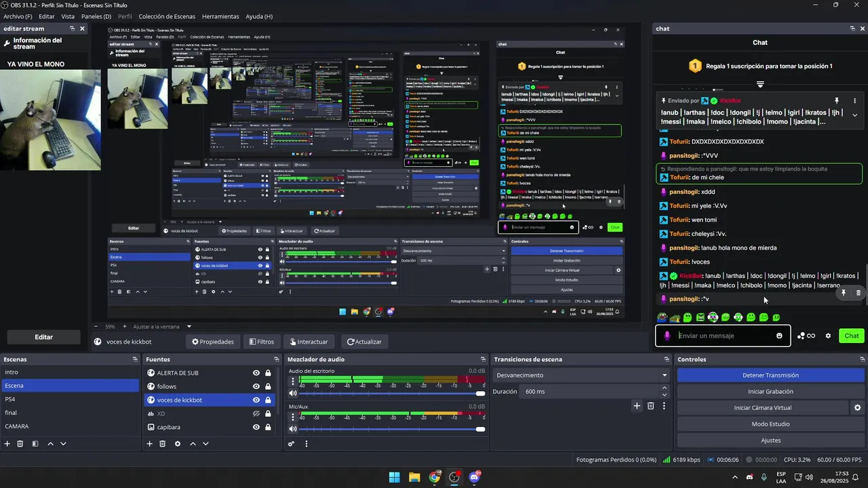Open source properties gear in Fuentes toolbar
This screenshot has width=868, height=488.
pos(178,444)
